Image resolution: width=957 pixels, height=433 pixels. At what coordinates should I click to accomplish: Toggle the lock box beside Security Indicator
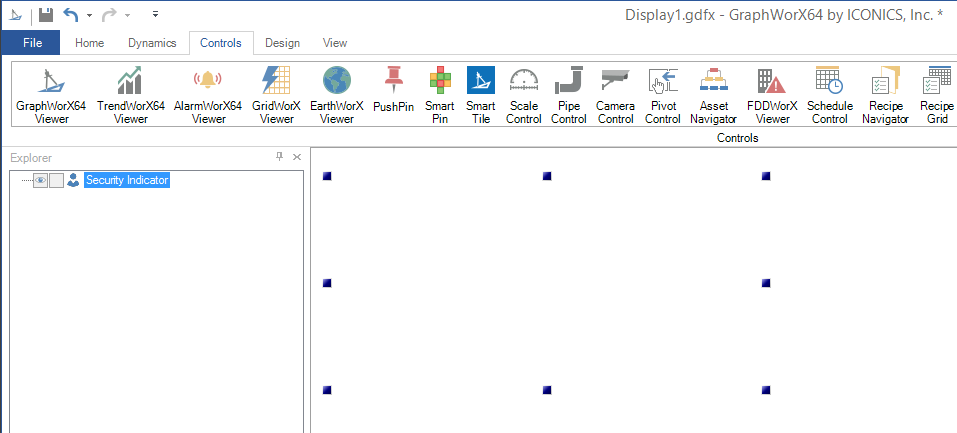click(x=56, y=180)
